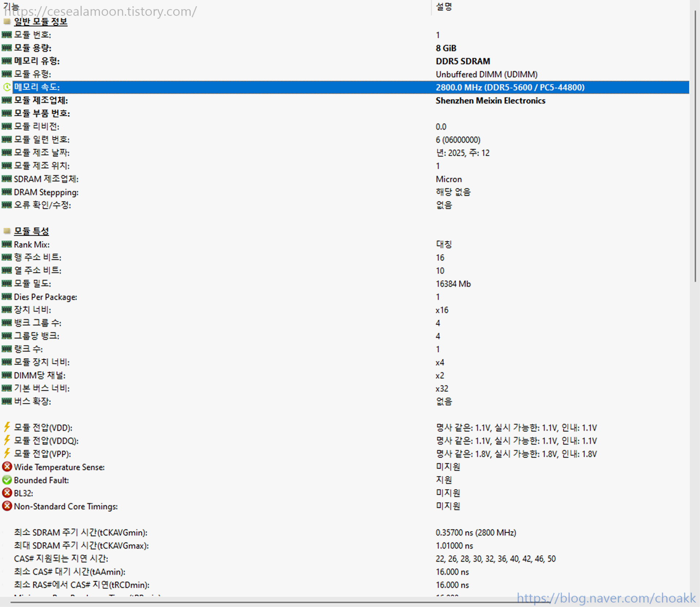This screenshot has height=607, width=700.
Task: Click the vertical scrollbar thumb
Action: pos(695,146)
